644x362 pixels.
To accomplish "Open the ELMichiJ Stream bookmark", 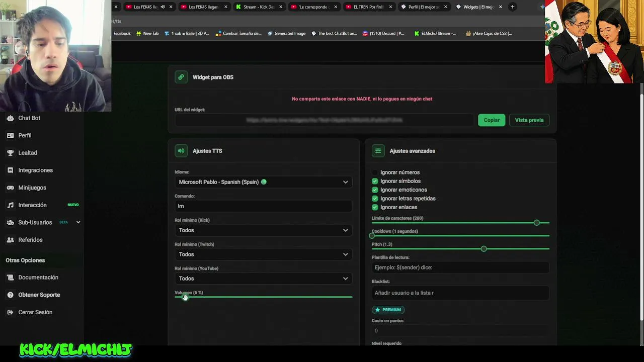I will tap(435, 34).
